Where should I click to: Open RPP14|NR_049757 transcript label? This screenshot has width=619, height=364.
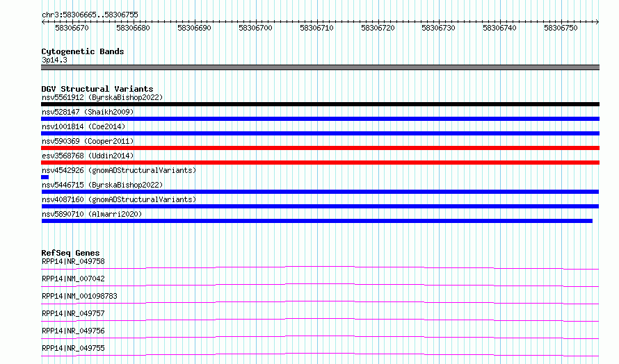click(73, 313)
